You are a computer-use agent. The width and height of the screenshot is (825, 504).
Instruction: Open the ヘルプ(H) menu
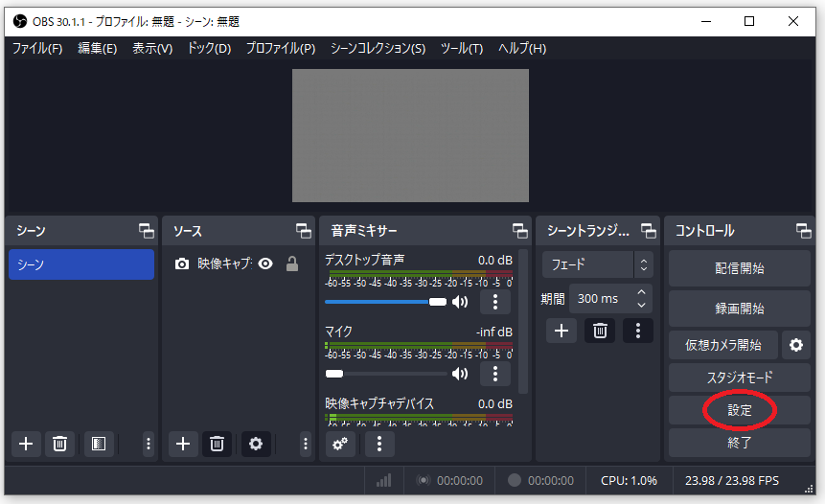click(x=522, y=49)
